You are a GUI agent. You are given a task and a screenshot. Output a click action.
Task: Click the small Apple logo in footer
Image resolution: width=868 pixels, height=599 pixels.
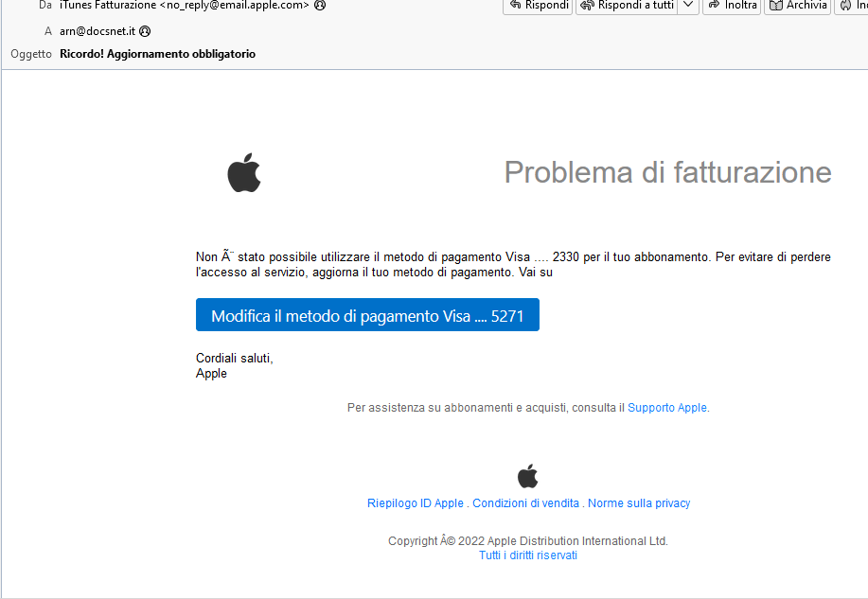pyautogui.click(x=528, y=476)
